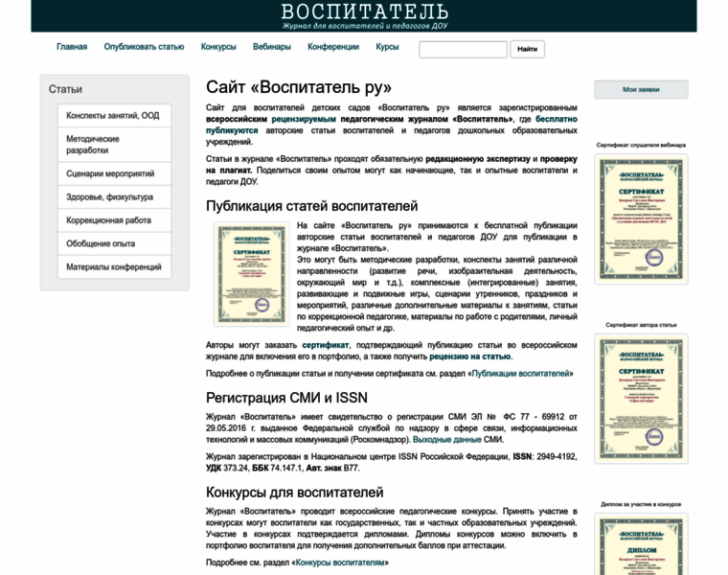Open the Конкурсы воспитателям link
This screenshot has width=728, height=575.
340,563
